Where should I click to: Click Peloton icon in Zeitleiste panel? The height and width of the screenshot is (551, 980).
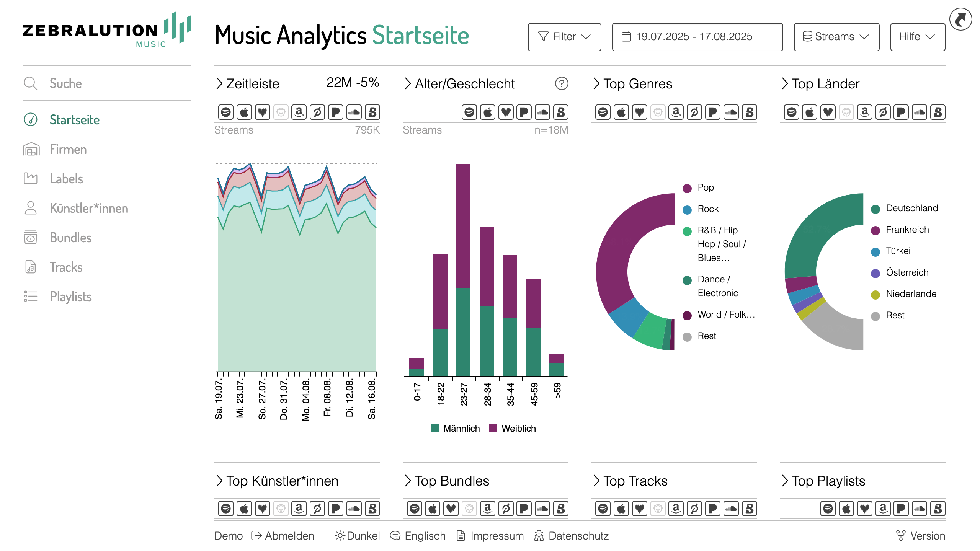pyautogui.click(x=317, y=112)
